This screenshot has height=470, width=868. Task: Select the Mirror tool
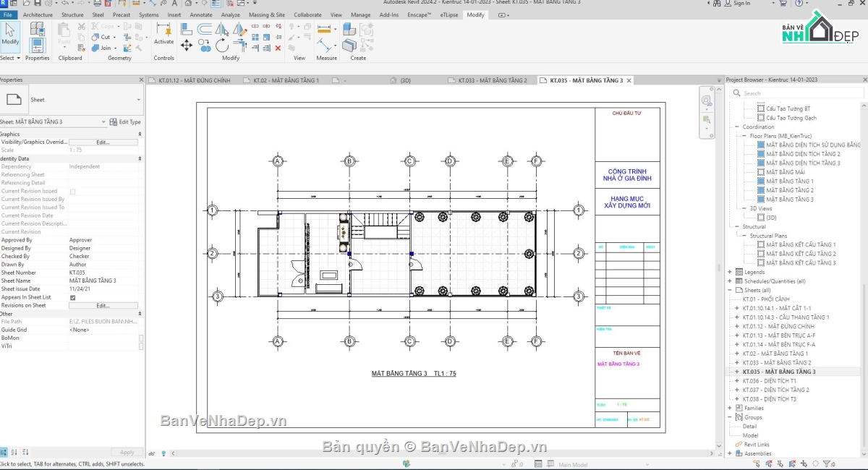pyautogui.click(x=222, y=29)
